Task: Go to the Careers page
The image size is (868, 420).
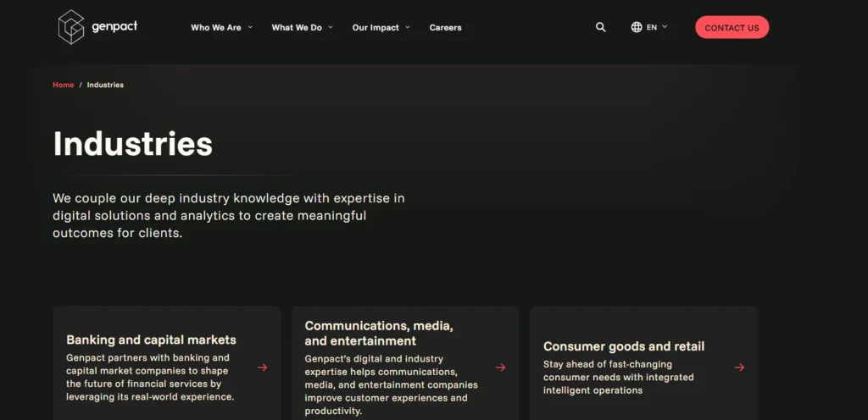Action: pos(446,27)
